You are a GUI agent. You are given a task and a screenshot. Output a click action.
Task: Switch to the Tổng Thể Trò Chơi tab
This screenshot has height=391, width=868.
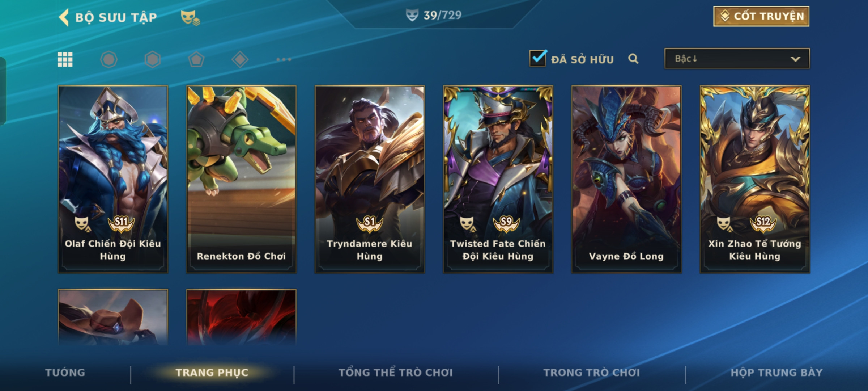pos(396,373)
